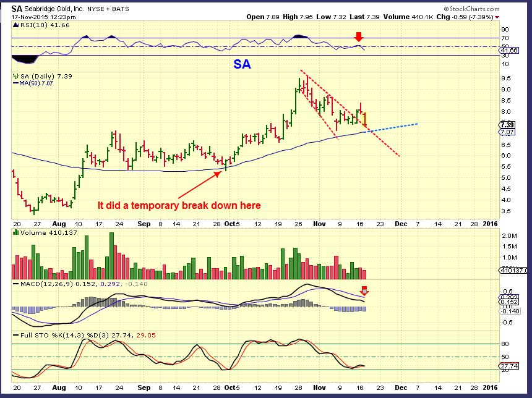Click the 5.0 price axis label
The height and width of the screenshot is (398, 532).
[506, 177]
